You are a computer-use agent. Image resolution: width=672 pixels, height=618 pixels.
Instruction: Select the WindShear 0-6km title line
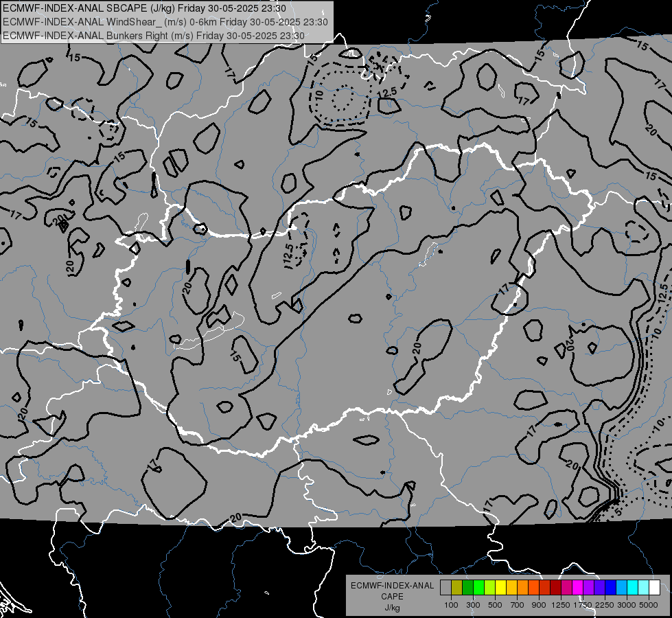165,22
